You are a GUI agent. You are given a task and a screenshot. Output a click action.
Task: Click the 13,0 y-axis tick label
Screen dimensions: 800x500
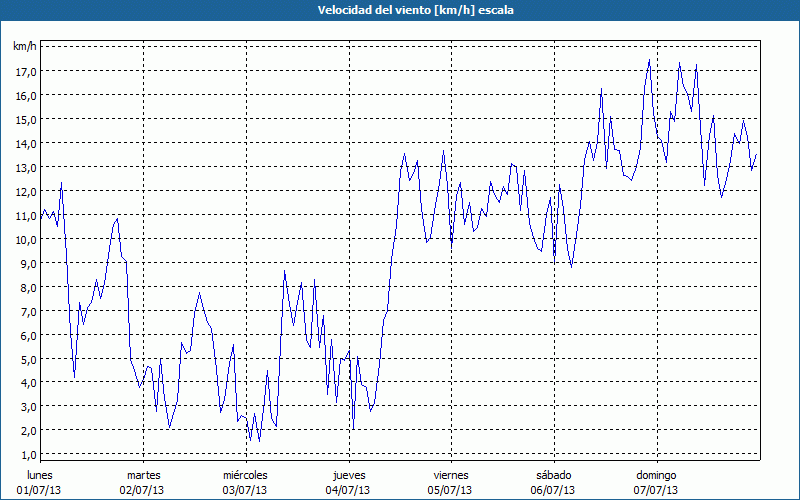pyautogui.click(x=25, y=168)
